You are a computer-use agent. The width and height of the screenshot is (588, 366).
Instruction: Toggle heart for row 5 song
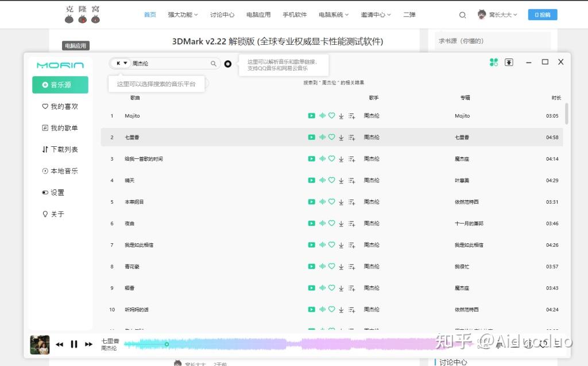[331, 201]
